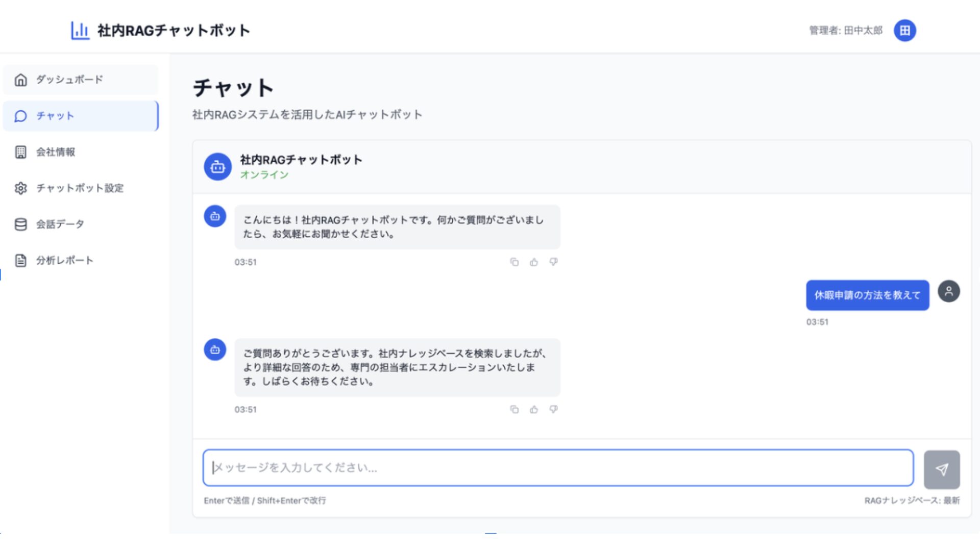The width and height of the screenshot is (980, 551).
Task: Click the chatbot robot avatar in header
Action: pos(218,167)
